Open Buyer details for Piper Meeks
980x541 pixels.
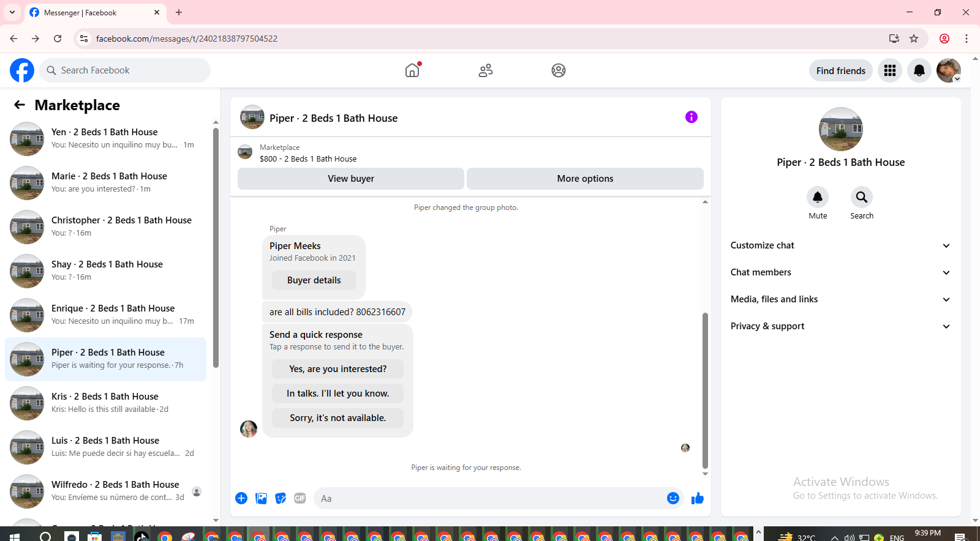(314, 280)
